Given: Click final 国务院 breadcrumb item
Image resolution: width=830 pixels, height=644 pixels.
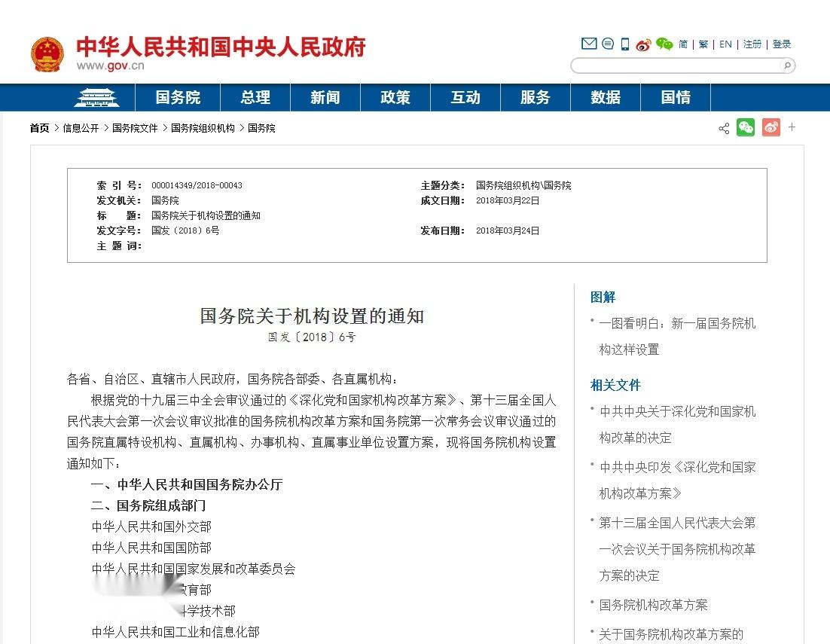Looking at the screenshot, I should click(261, 128).
